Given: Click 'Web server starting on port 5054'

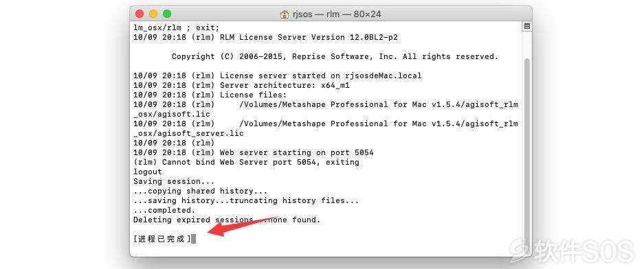Looking at the screenshot, I should [296, 152].
